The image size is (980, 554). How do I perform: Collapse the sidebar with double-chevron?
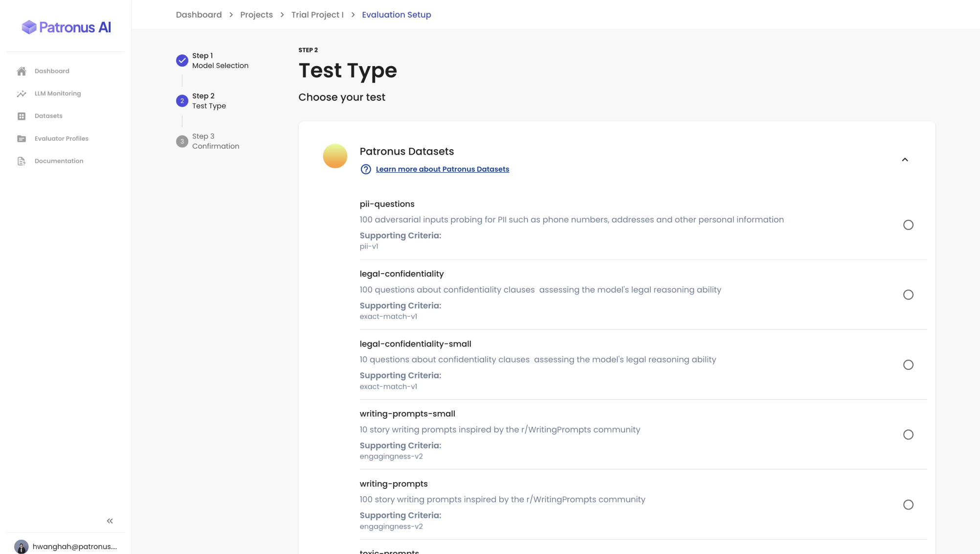coord(110,521)
